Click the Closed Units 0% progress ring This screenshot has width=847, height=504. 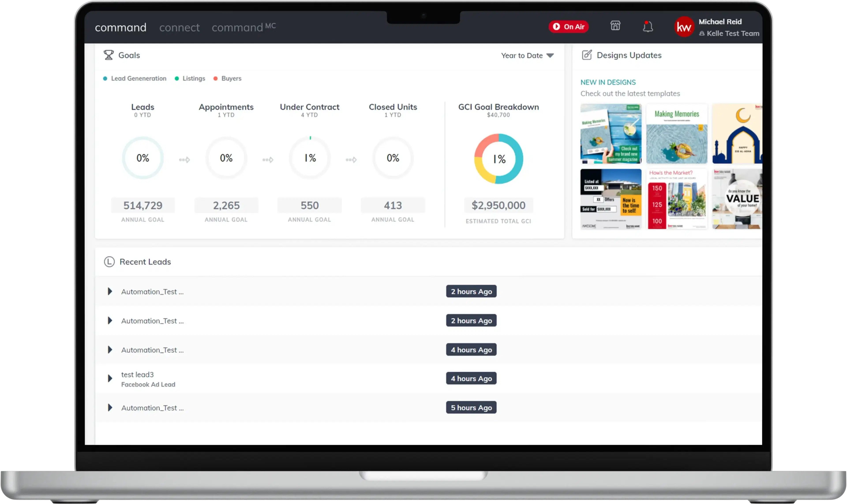click(x=393, y=158)
